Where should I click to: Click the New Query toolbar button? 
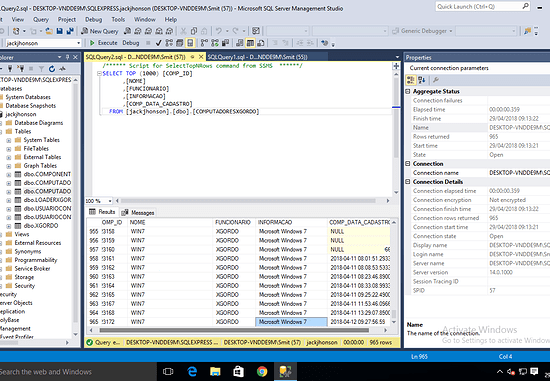coord(100,31)
